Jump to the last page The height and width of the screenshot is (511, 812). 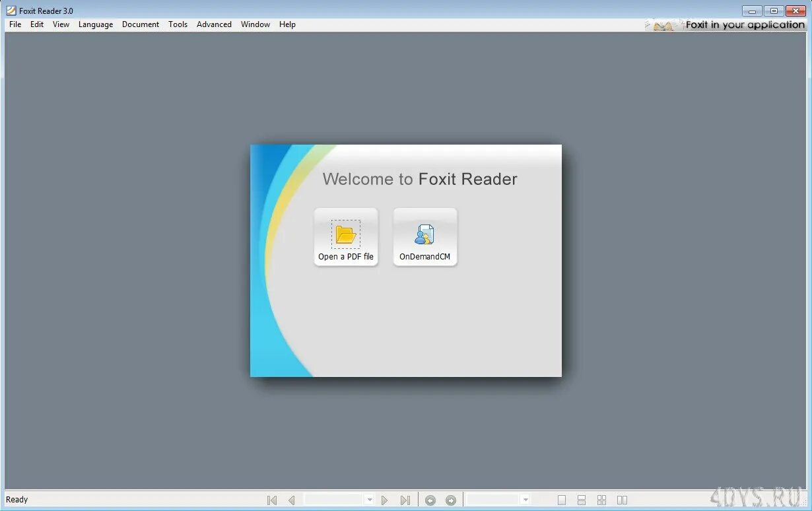405,500
